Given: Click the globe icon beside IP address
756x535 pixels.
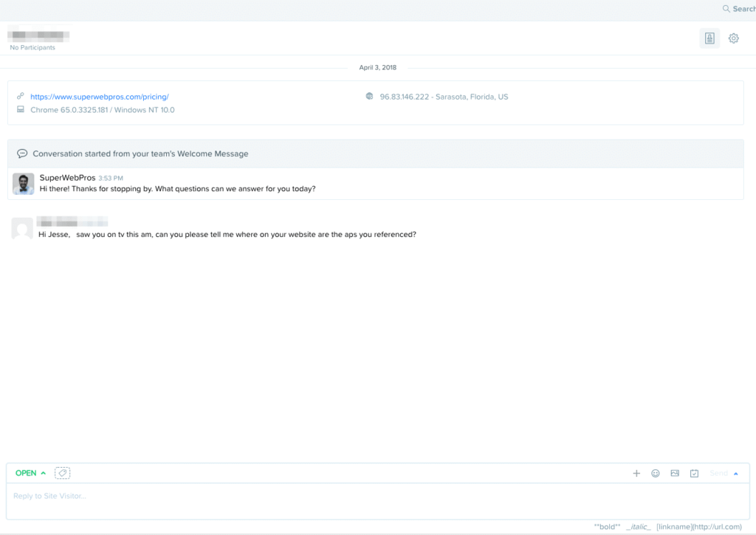Looking at the screenshot, I should [x=369, y=97].
